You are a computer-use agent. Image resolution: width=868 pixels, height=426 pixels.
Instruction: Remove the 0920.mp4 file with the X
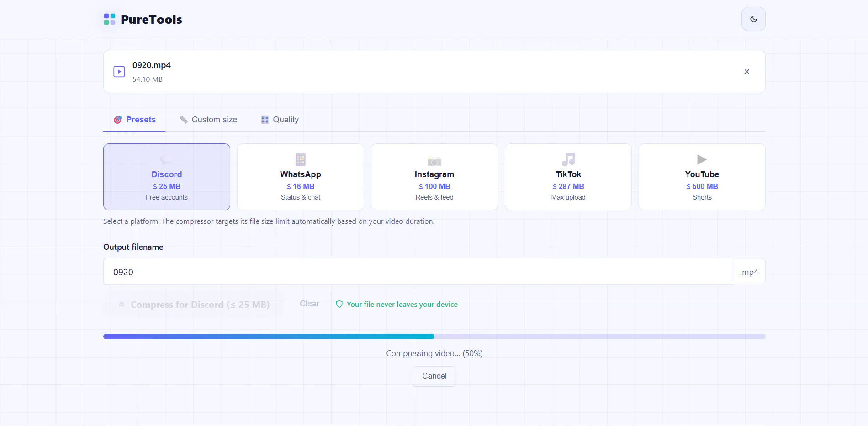pyautogui.click(x=746, y=72)
